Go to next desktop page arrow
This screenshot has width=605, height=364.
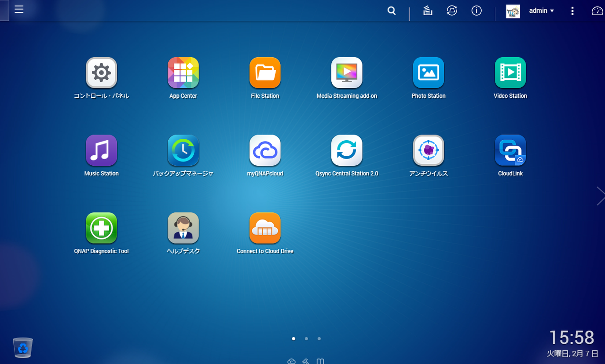coord(600,195)
